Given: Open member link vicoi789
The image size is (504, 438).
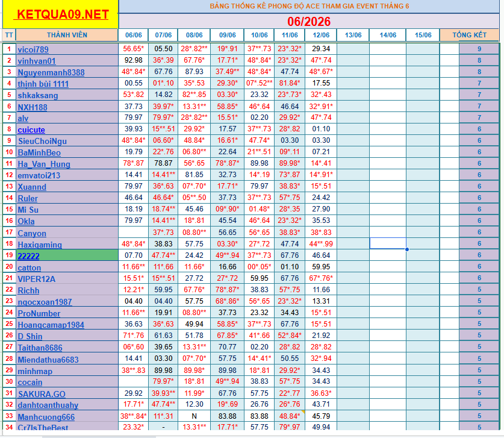Looking at the screenshot, I should click(33, 49).
